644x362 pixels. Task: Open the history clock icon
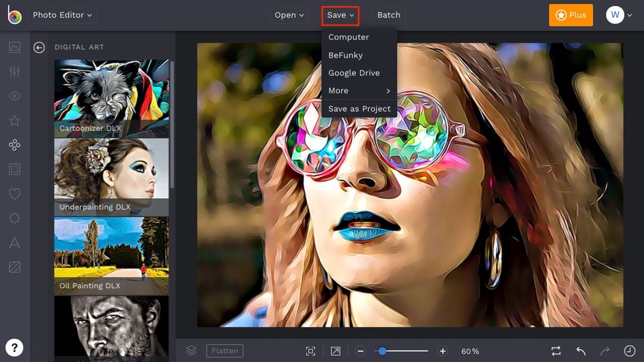[630, 351]
